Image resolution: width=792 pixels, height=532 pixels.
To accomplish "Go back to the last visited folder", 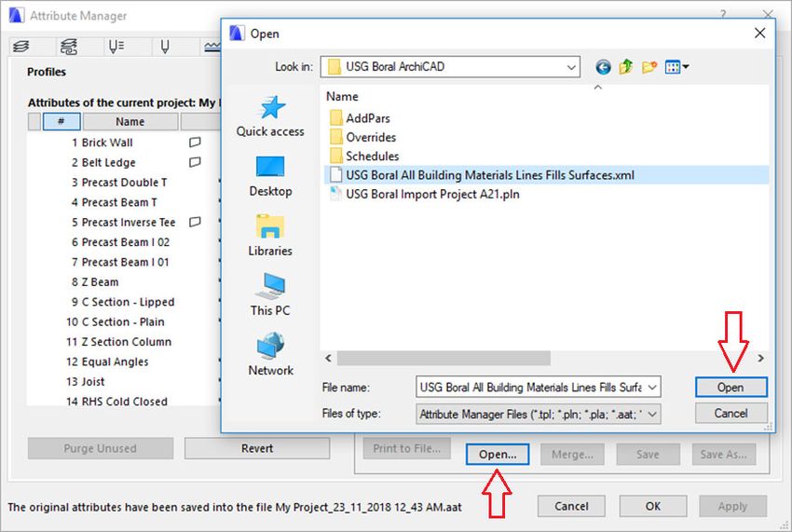I will pyautogui.click(x=603, y=67).
